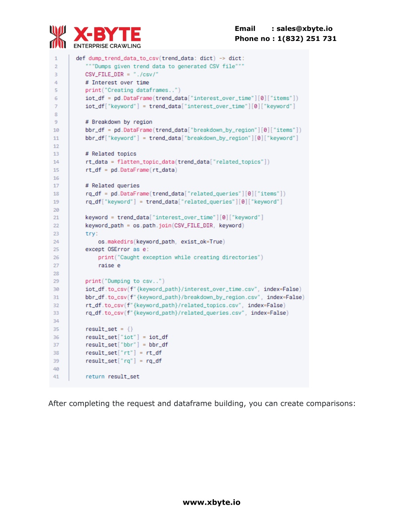Click the 'rq_df = pd.DataFrame' assignment line
This screenshot has height=532, width=411.
(185, 194)
